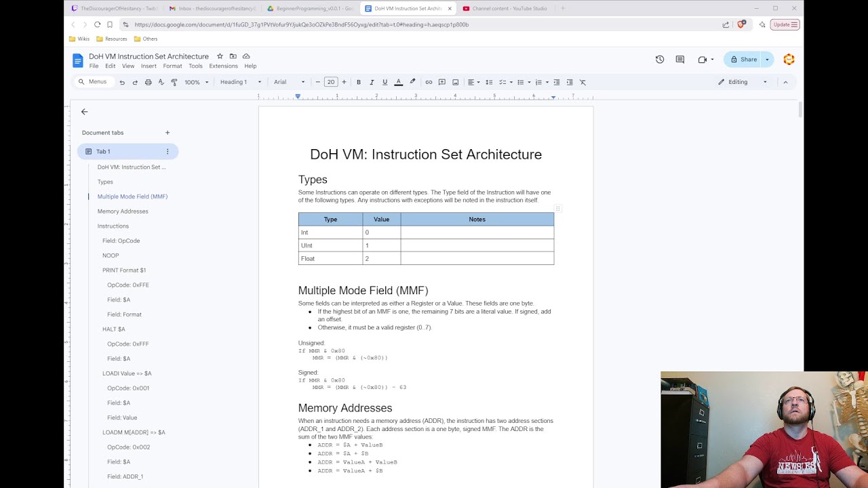The image size is (868, 488).
Task: Open the text color picker
Action: tap(398, 82)
